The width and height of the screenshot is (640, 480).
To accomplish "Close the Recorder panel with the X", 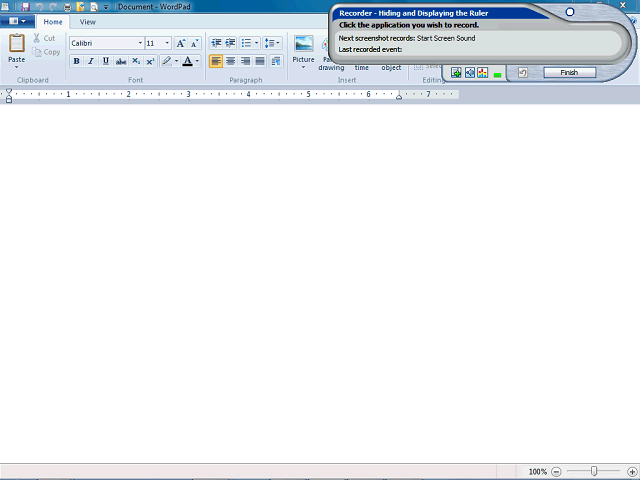I will coord(622,5).
